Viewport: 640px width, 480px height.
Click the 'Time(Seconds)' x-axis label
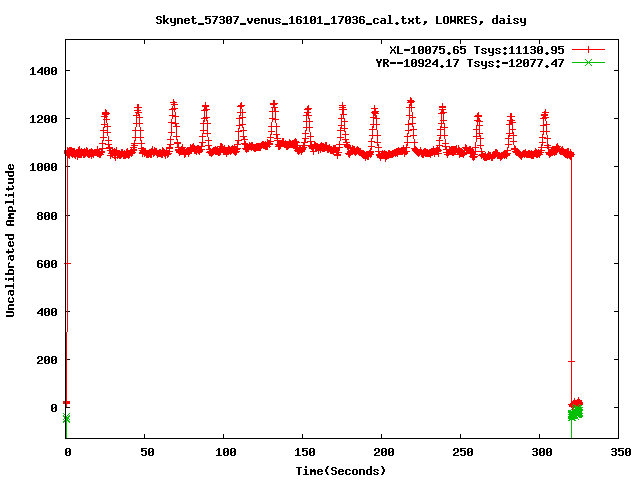(x=340, y=471)
